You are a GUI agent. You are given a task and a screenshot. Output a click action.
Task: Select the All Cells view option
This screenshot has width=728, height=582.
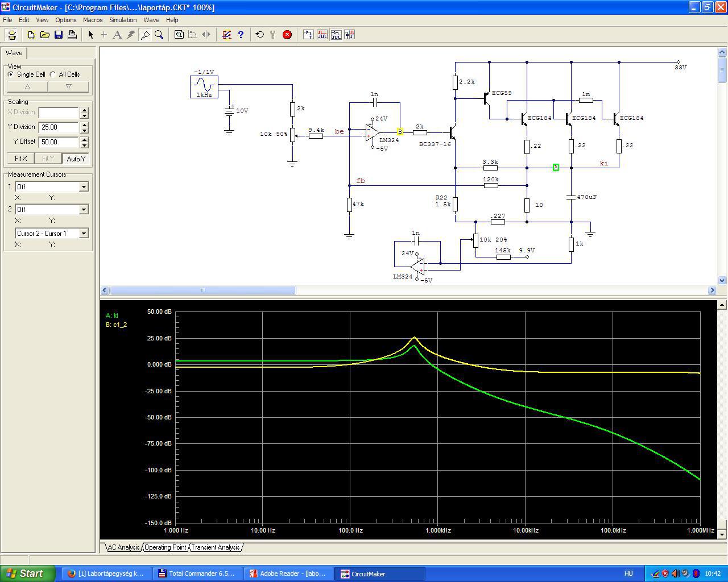53,74
